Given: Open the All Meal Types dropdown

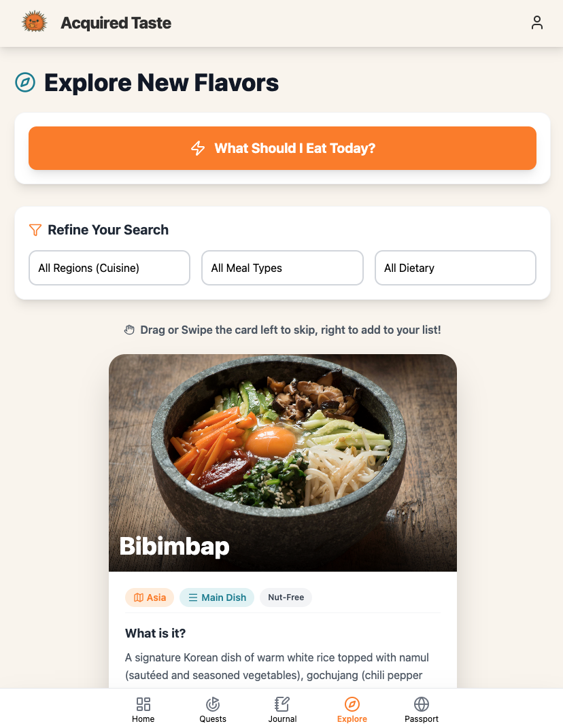Looking at the screenshot, I should pyautogui.click(x=282, y=268).
